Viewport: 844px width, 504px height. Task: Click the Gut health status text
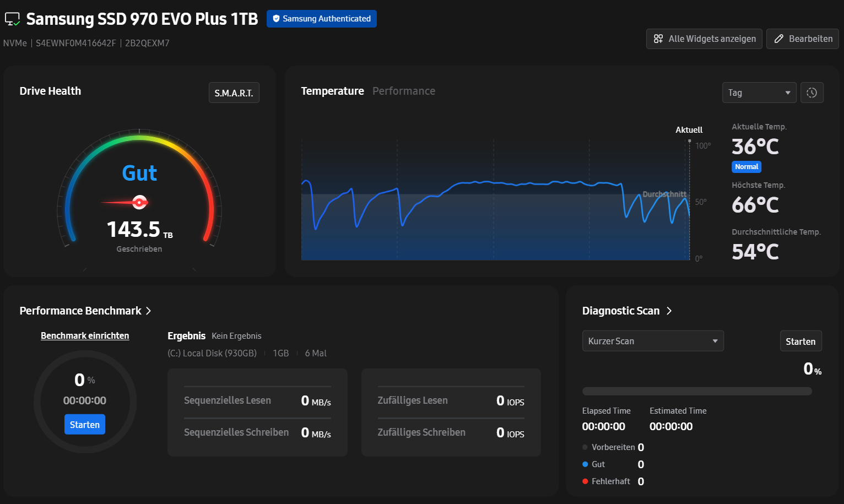(x=139, y=173)
